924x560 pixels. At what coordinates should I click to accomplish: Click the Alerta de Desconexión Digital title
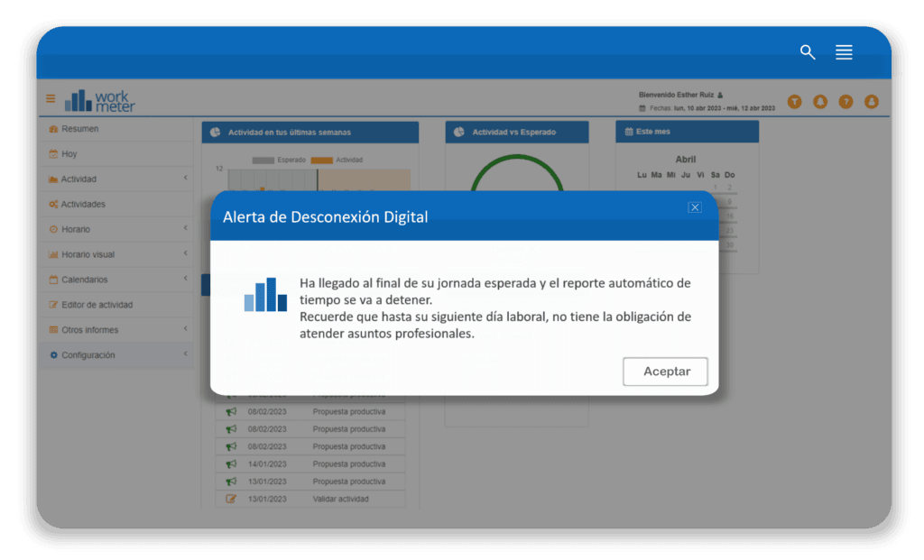click(x=325, y=217)
